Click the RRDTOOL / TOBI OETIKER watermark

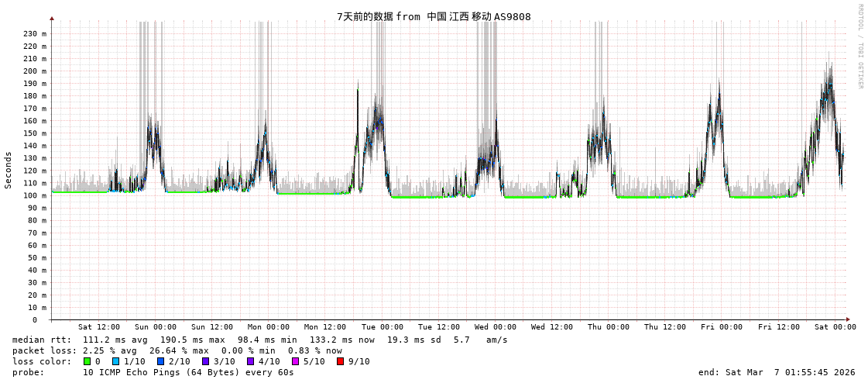pyautogui.click(x=859, y=47)
